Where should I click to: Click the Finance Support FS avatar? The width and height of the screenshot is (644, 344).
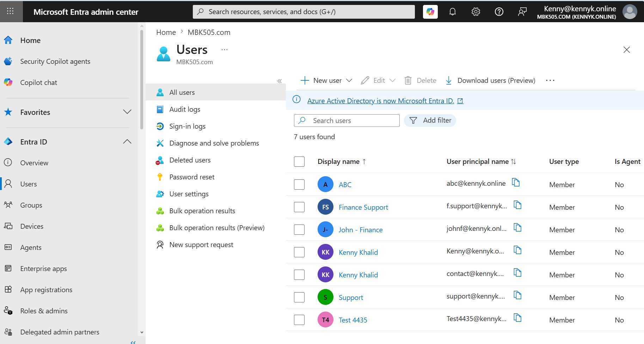coord(325,207)
